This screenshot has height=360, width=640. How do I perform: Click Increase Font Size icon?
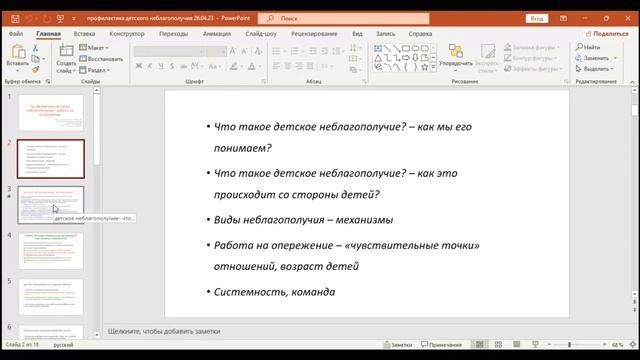click(233, 51)
